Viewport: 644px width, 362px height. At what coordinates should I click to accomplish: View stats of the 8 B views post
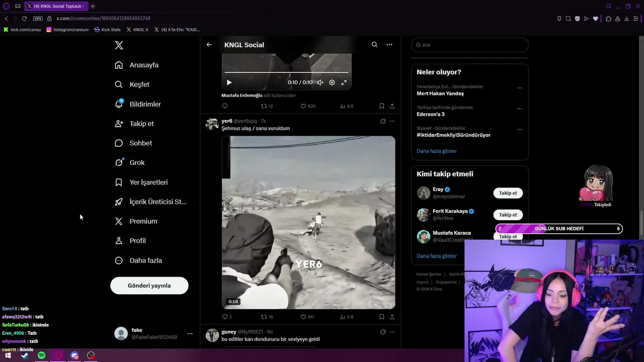click(x=347, y=106)
